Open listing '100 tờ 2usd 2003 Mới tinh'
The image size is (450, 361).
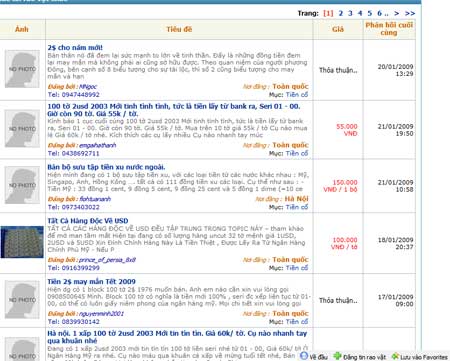[x=174, y=110]
